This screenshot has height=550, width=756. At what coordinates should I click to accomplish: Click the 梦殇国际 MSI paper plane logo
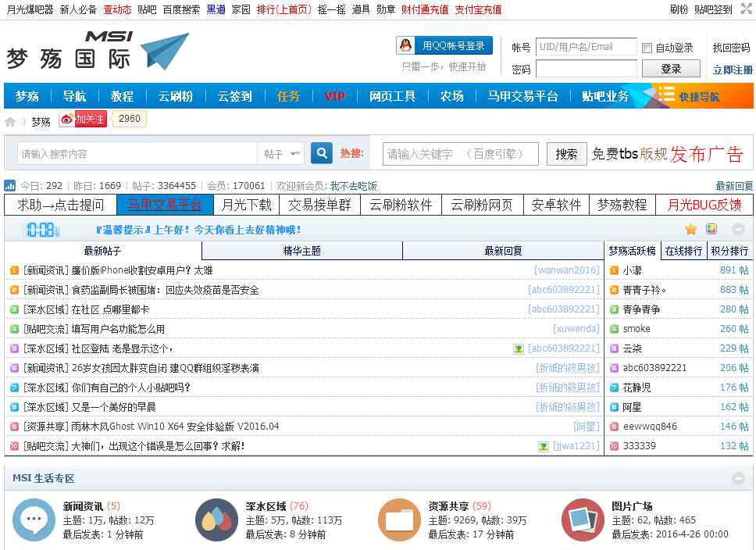pos(98,52)
